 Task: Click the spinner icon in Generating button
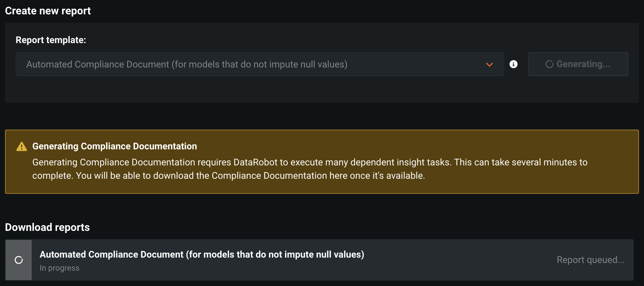(x=549, y=64)
